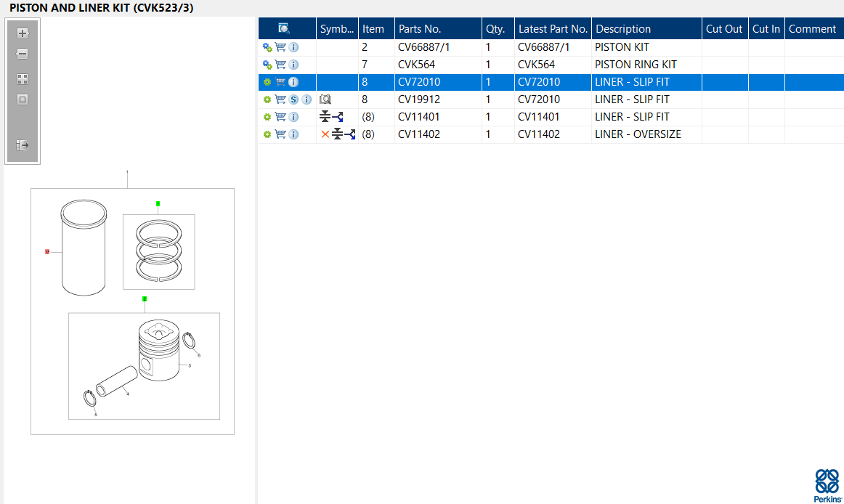Click the Cut Out column header

pos(725,28)
